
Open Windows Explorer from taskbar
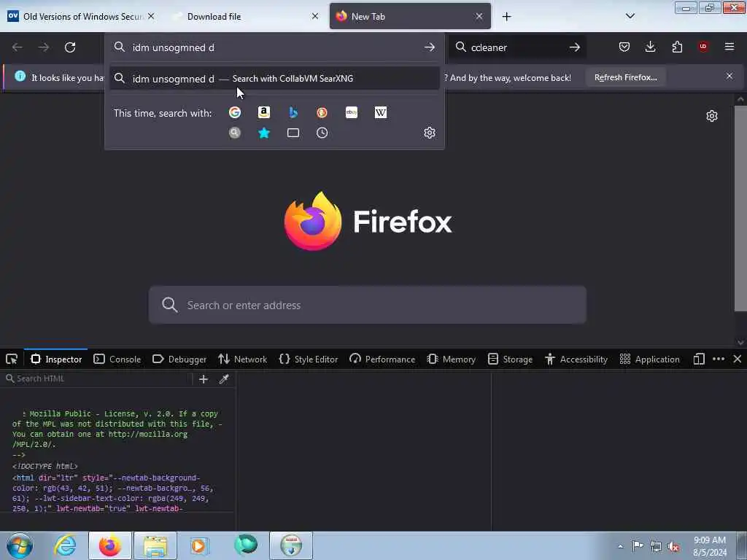[155, 545]
